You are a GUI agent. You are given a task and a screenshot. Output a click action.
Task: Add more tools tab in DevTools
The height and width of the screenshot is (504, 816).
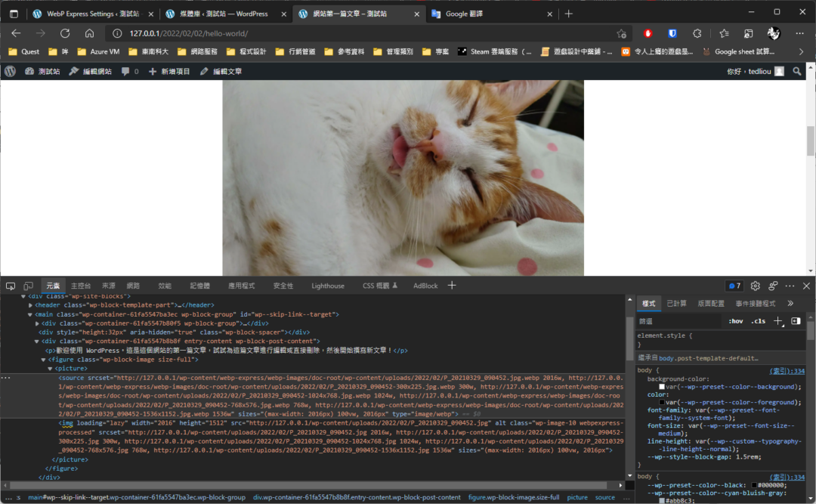(452, 286)
